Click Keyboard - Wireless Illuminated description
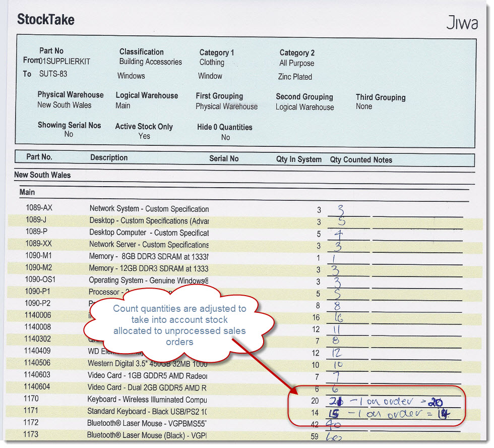 tap(147, 400)
